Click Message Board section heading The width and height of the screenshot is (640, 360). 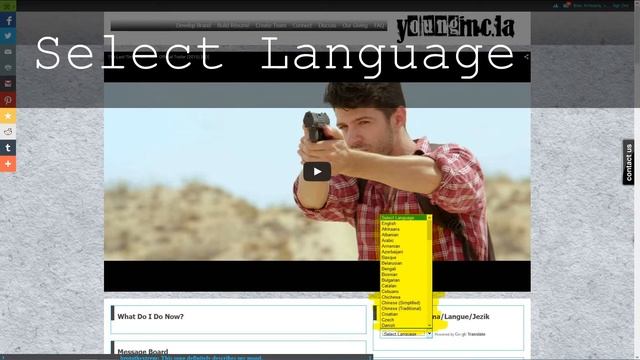point(142,351)
